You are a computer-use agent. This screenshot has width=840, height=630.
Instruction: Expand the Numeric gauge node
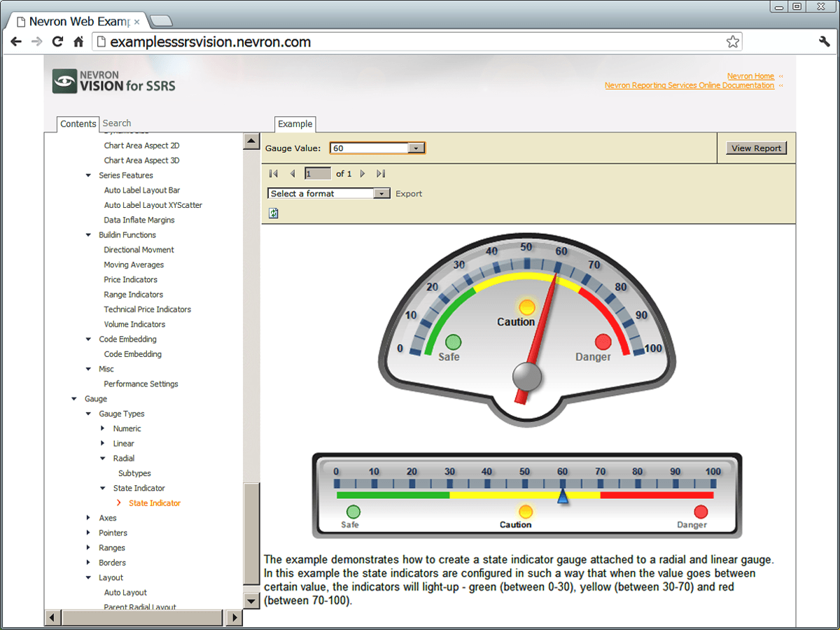103,428
